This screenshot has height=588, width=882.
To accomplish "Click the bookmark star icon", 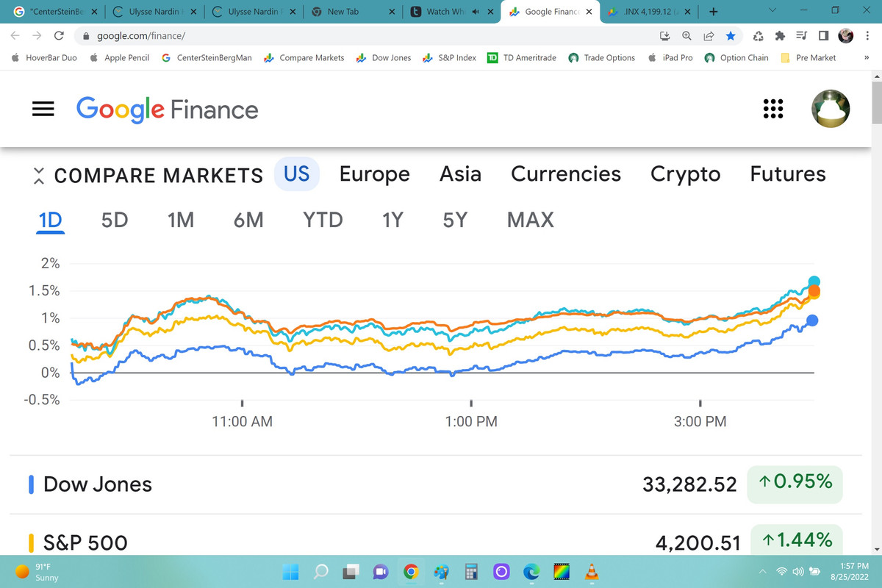I will (x=730, y=35).
